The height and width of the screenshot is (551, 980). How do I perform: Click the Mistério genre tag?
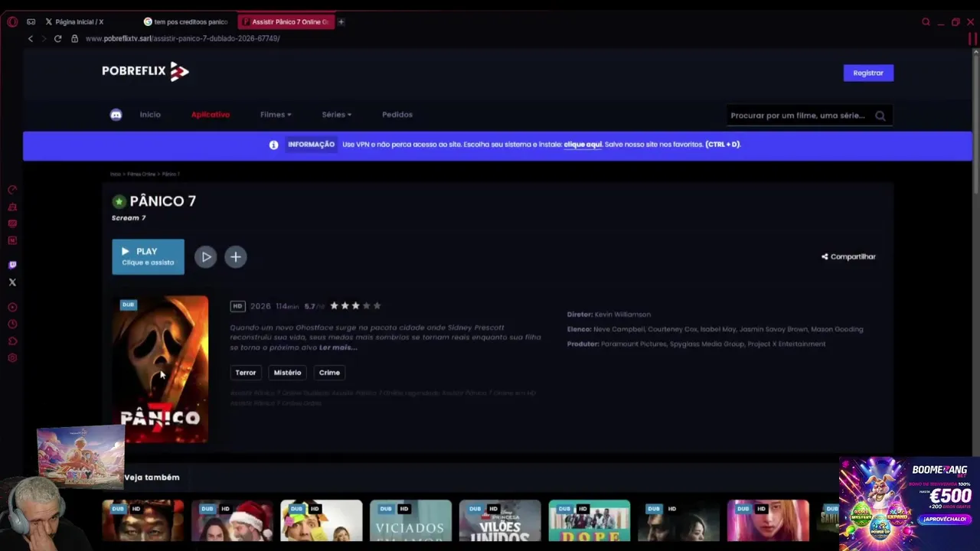288,373
